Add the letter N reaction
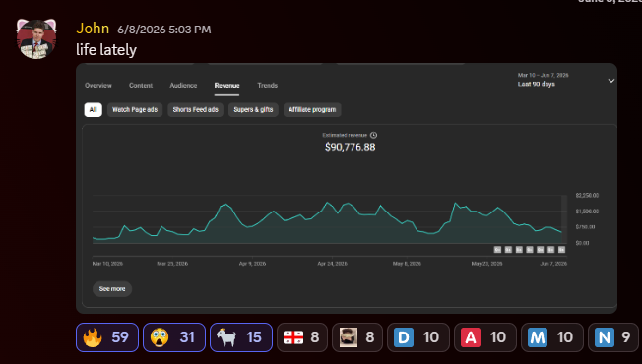The width and height of the screenshot is (642, 364). [612, 337]
